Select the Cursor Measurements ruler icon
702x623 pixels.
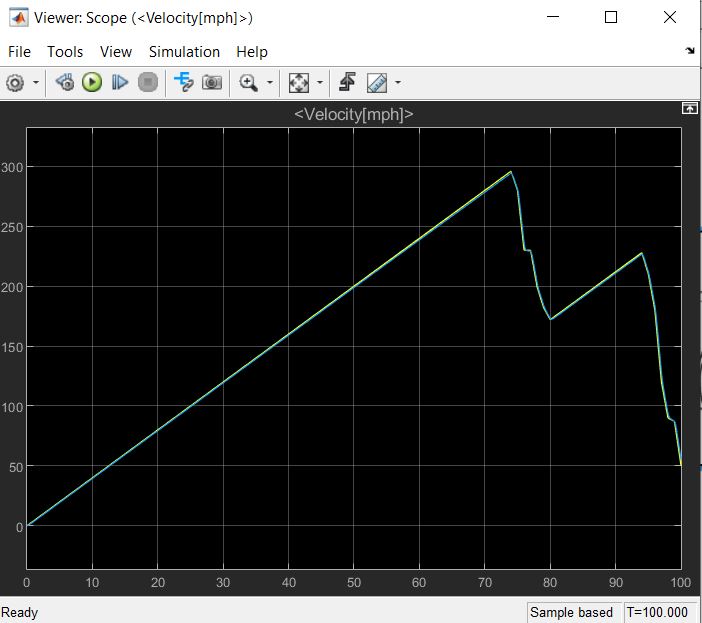377,83
